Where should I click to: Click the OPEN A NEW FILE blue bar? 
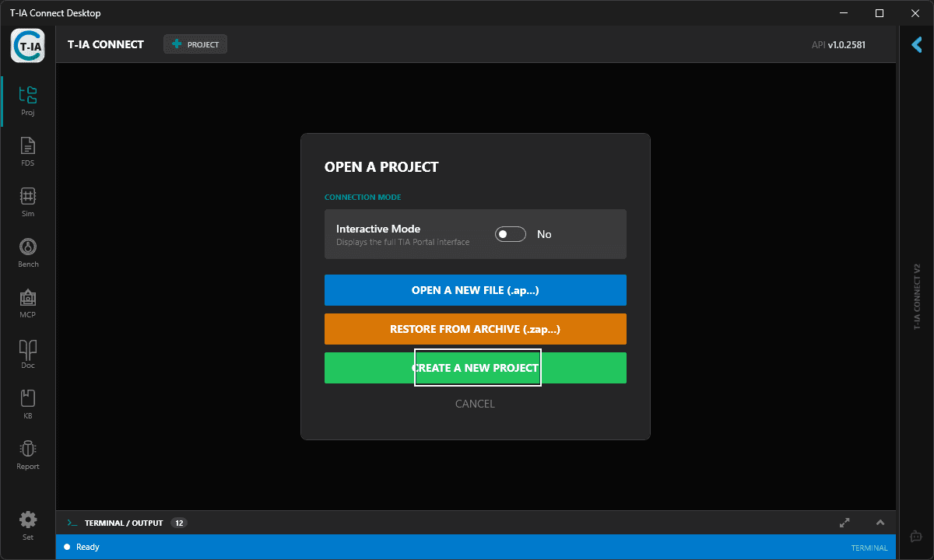(x=476, y=290)
